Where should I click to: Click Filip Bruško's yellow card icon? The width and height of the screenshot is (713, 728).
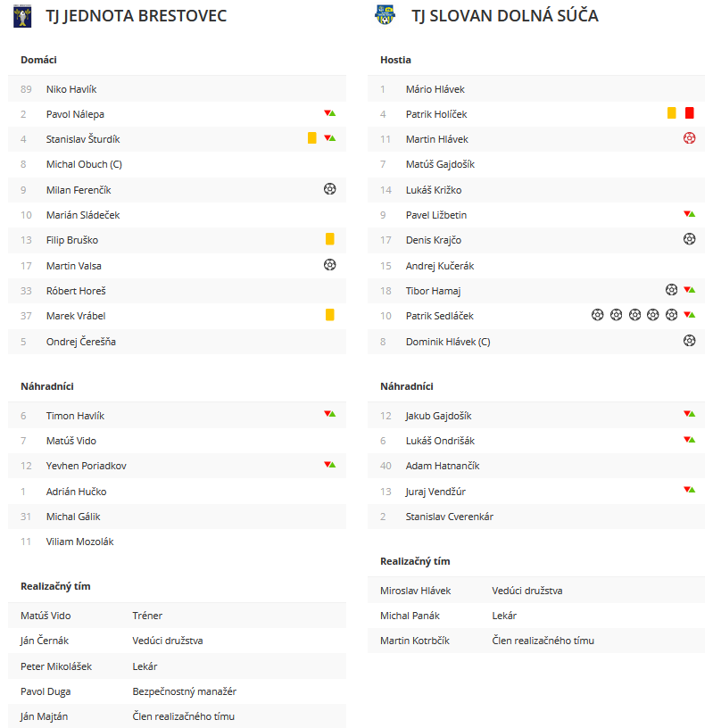point(330,239)
